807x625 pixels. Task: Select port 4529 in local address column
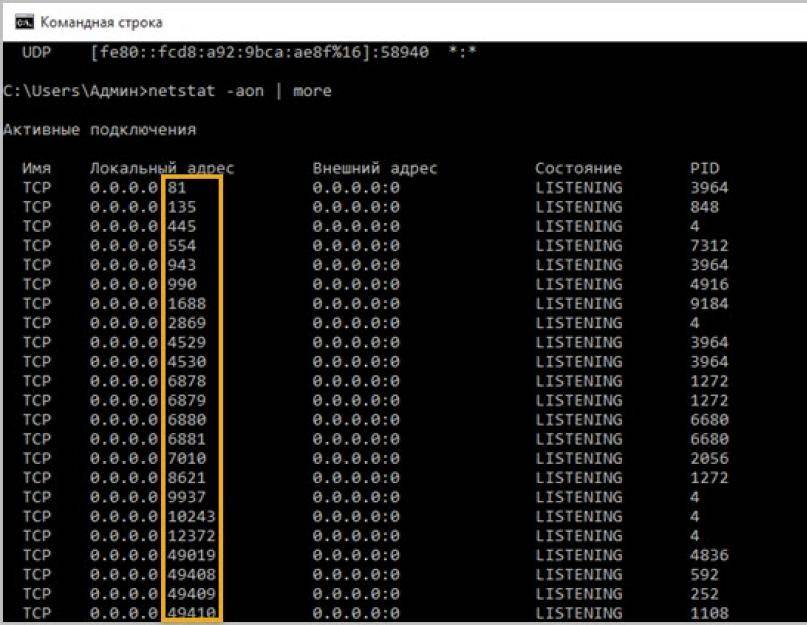[x=186, y=342]
